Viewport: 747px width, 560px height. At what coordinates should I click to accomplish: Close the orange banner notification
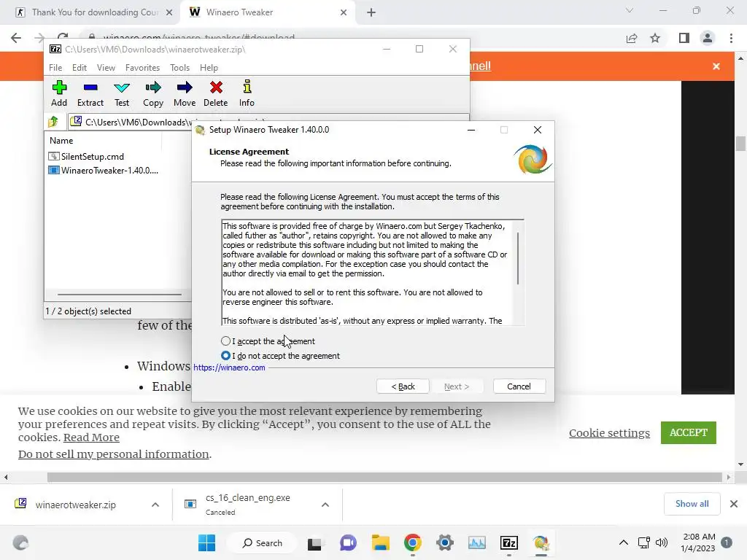tap(716, 66)
